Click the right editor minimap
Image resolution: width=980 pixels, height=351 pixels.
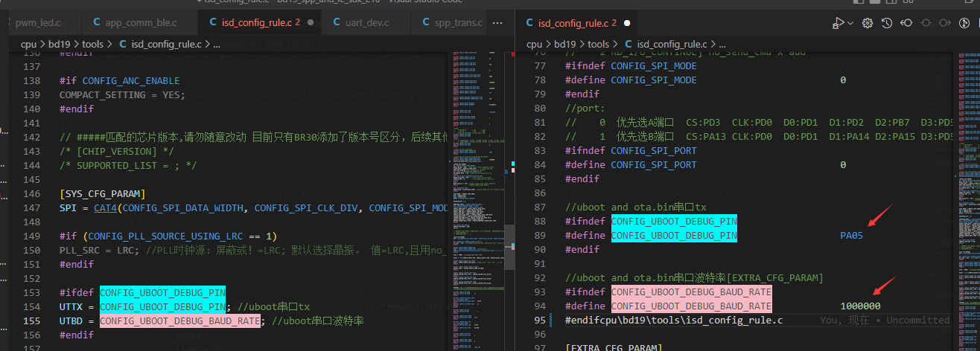[x=967, y=201]
